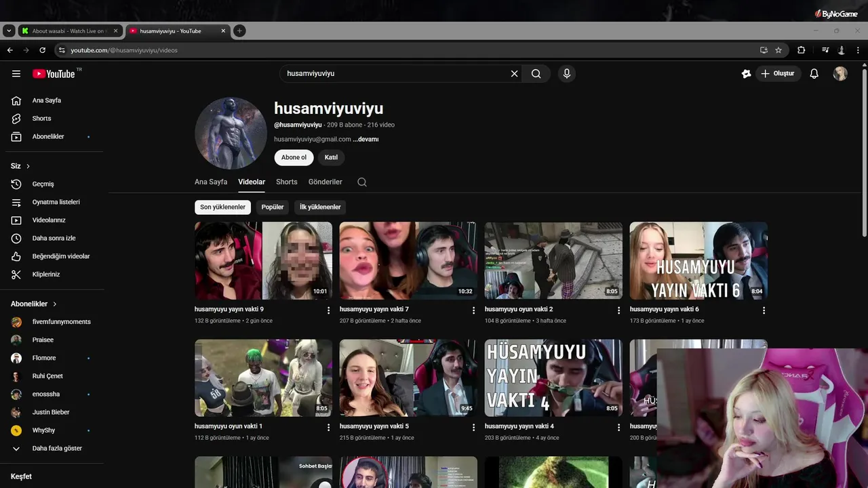868x488 pixels.
Task: Select the Videolar tab
Action: 252,182
